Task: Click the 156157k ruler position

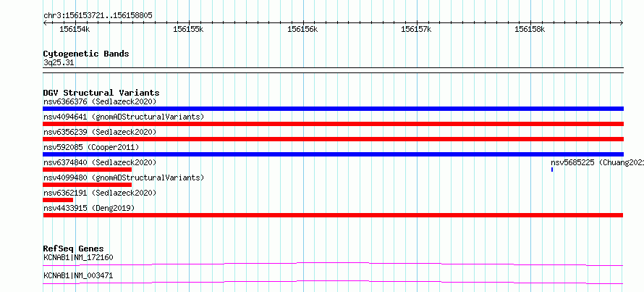Action: click(x=417, y=29)
